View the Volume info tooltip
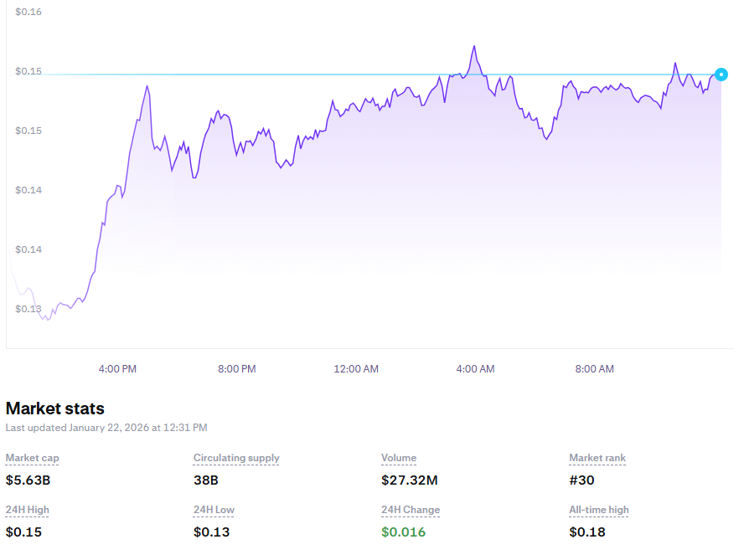749x560 pixels. pyautogui.click(x=398, y=458)
